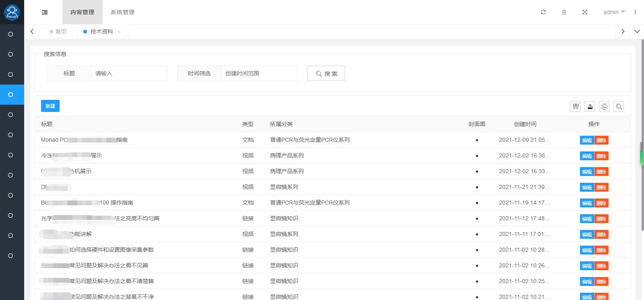Viewport: 644px width, 300px height.
Task: Switch to the 系统管理 top menu
Action: pos(122,12)
